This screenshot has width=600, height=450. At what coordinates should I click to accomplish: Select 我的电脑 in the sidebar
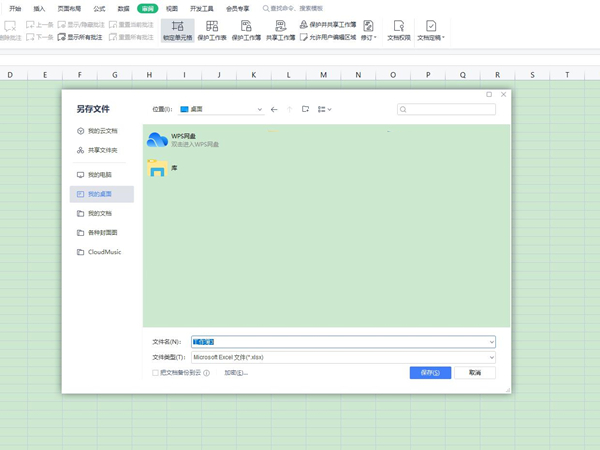[100, 175]
